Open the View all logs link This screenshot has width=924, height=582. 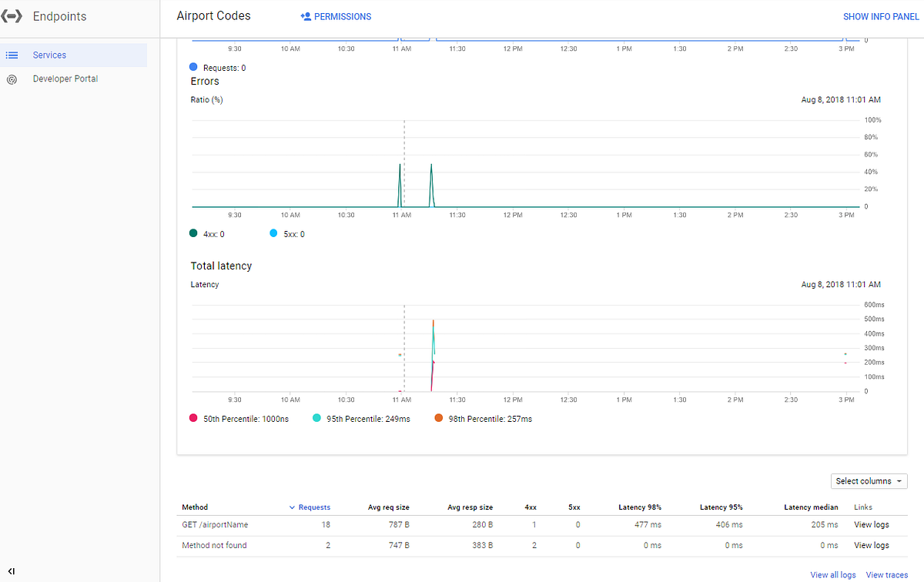pyautogui.click(x=832, y=574)
